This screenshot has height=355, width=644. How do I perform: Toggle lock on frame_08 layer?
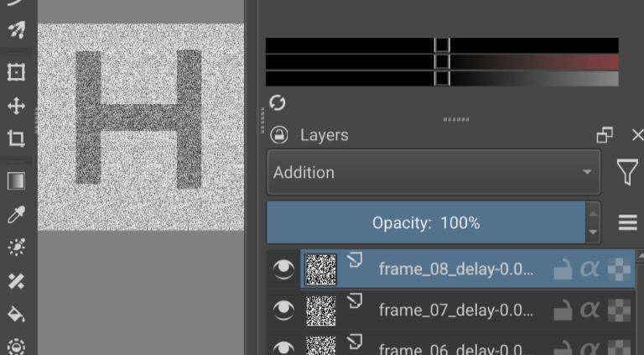point(563,269)
